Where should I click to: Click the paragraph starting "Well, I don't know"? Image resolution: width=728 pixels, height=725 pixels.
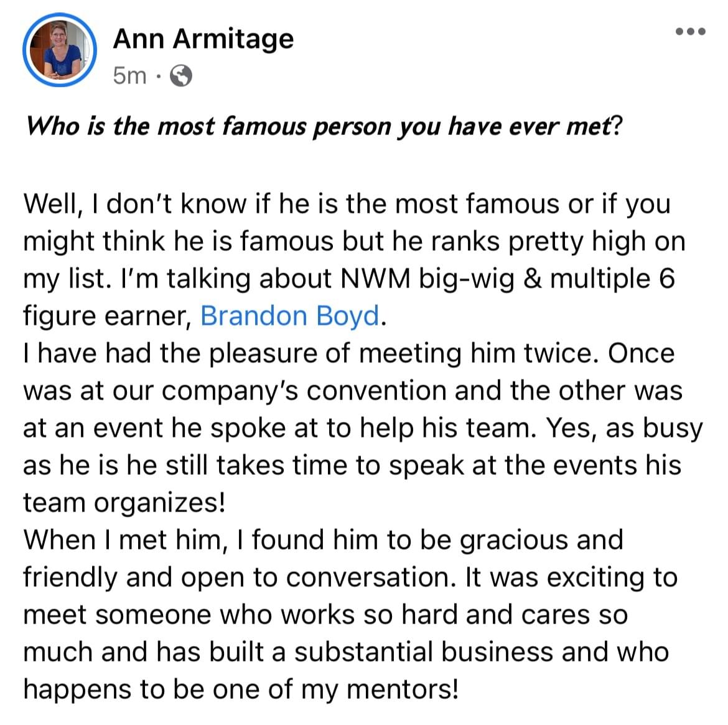coord(355,260)
